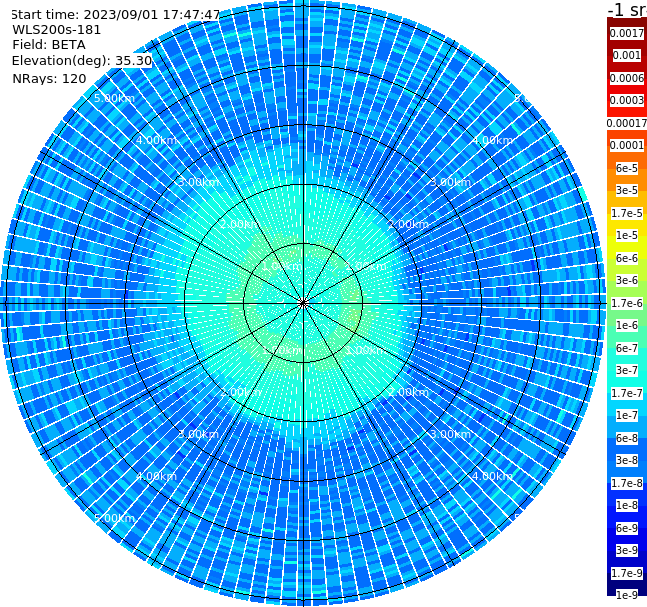The image size is (647, 607).
Task: Pick the 3.00km range label in northeast quadrant
Action: pos(450,182)
